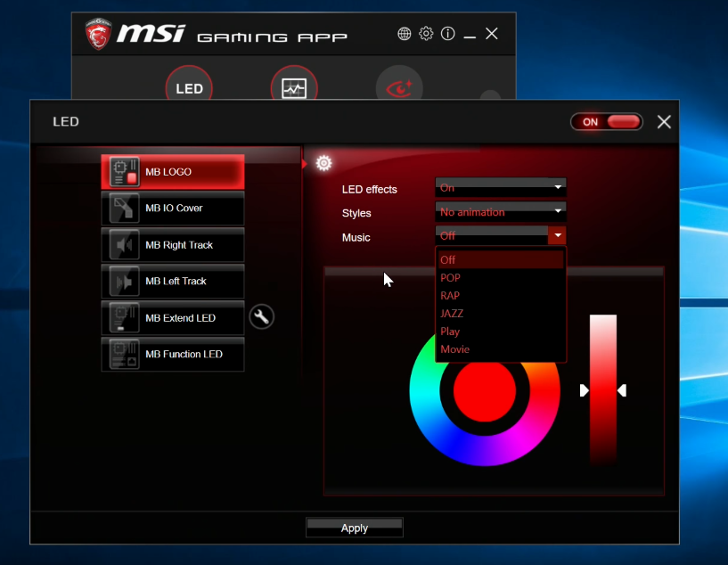728x565 pixels.
Task: Click the red brightness slider bar
Action: (x=603, y=390)
